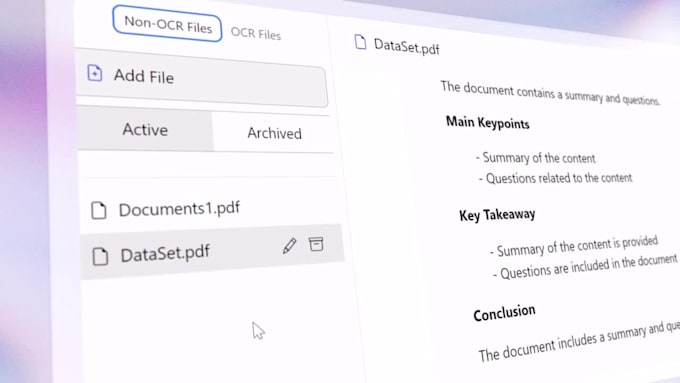This screenshot has height=383, width=680.
Task: Archive DataSet.pdf using the archive box icon
Action: tap(316, 244)
